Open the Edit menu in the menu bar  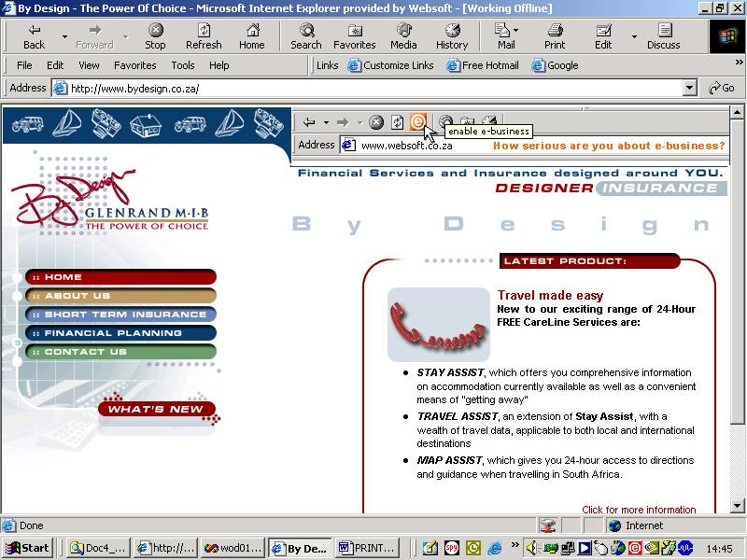55,65
